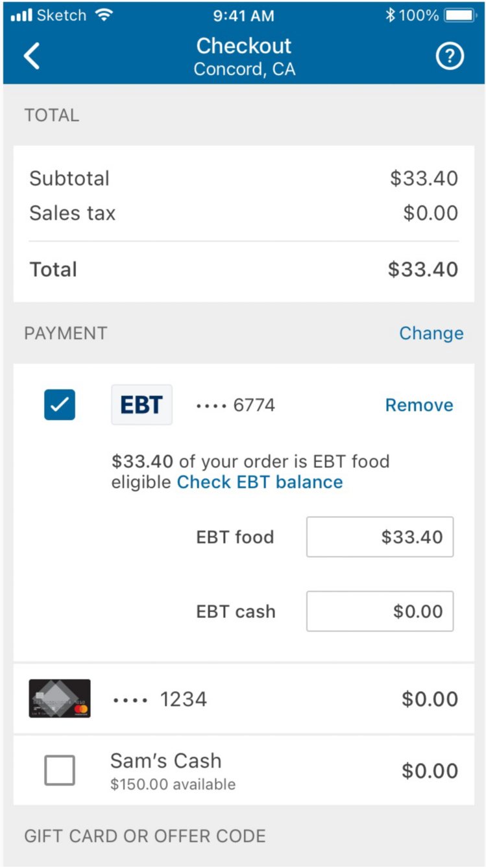This screenshot has width=486, height=868.
Task: Tap the back arrow in header
Action: (32, 56)
